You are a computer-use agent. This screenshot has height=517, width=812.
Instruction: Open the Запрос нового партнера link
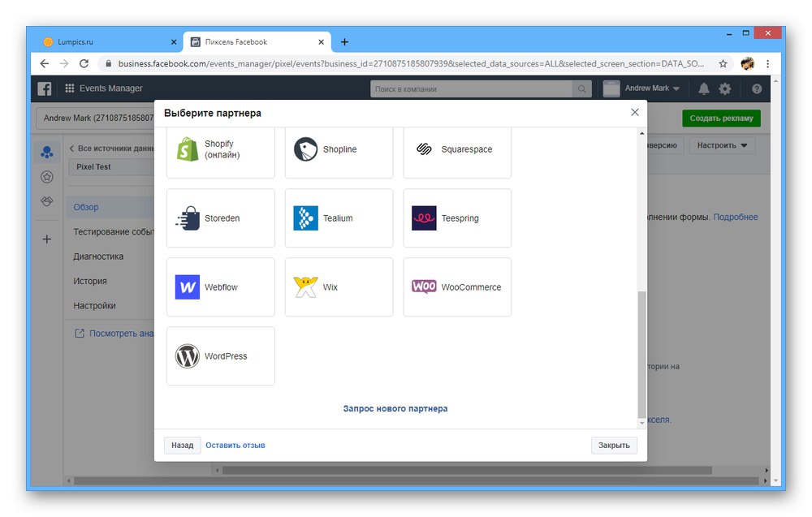coord(395,408)
